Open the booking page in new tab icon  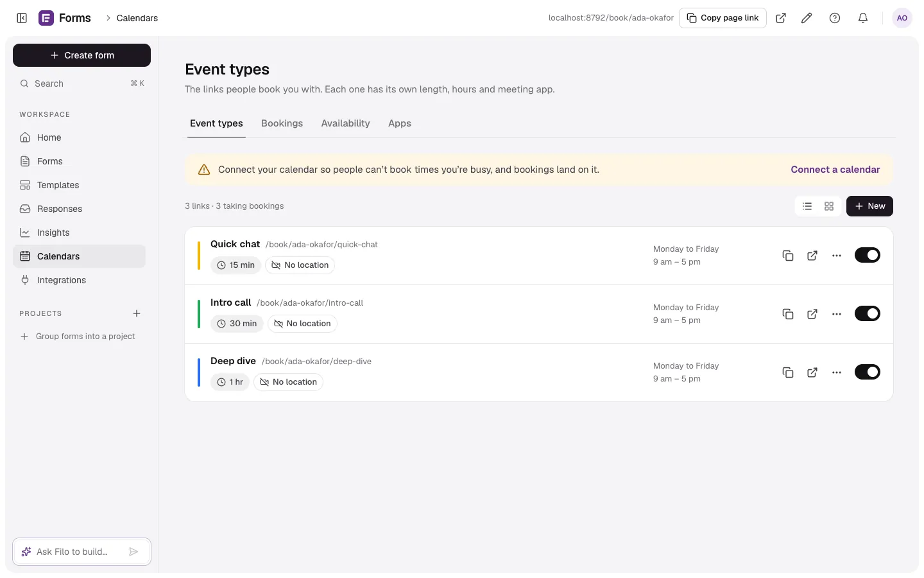coord(781,18)
